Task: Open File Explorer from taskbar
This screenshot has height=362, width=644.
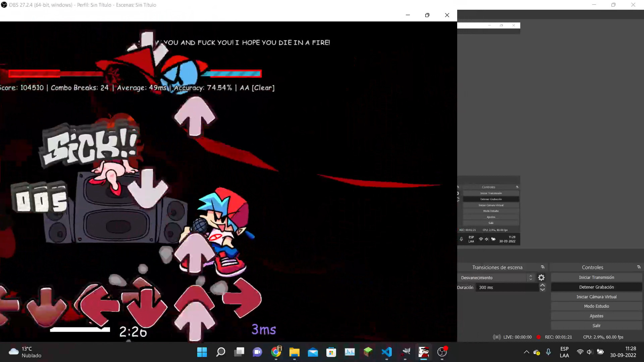Action: 294,352
